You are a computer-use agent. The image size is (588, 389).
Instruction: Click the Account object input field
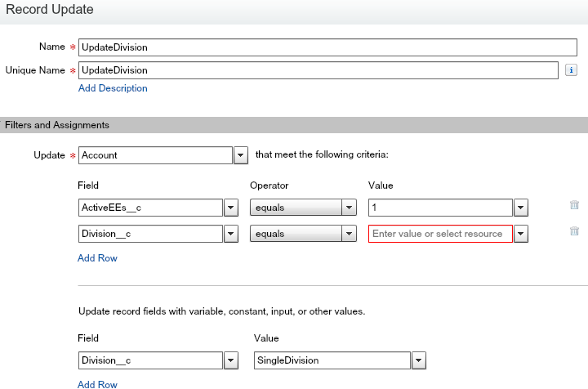(155, 155)
